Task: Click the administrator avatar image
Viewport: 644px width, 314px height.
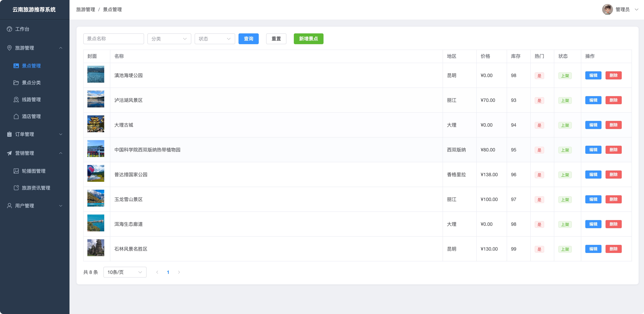Action: 607,9
